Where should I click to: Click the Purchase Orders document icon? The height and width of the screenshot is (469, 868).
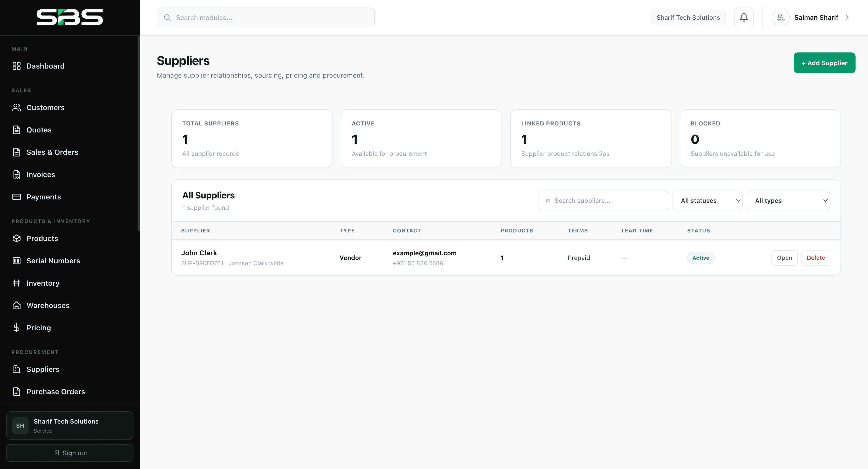17,391
